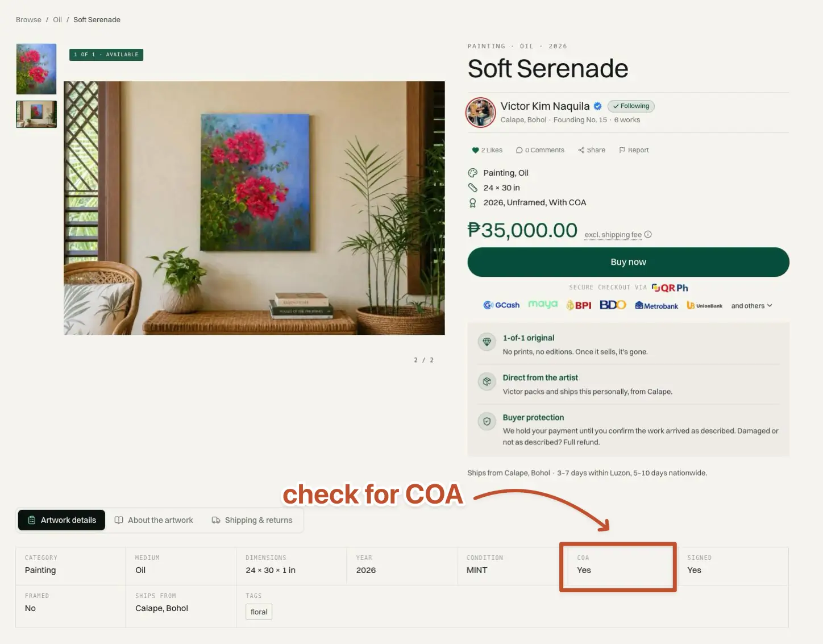
Task: Click the Share icon
Action: click(x=581, y=150)
